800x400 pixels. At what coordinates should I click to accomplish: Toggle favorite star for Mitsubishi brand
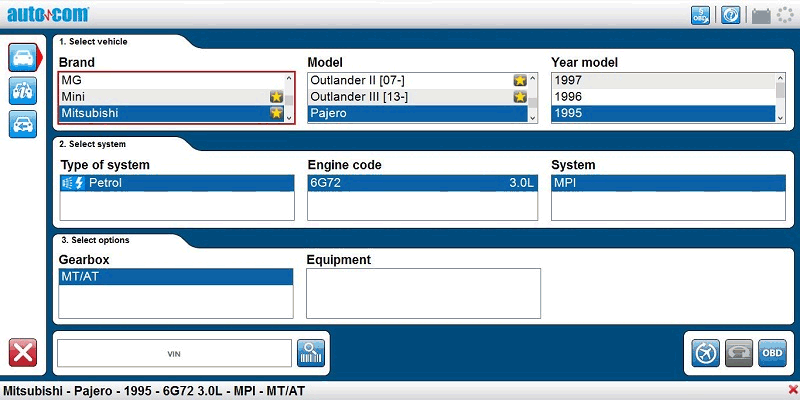coord(276,113)
